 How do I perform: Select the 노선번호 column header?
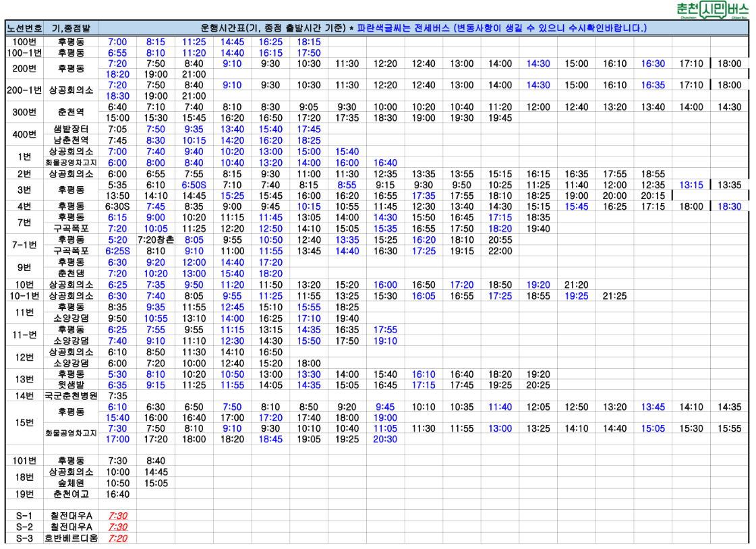[x=24, y=28]
